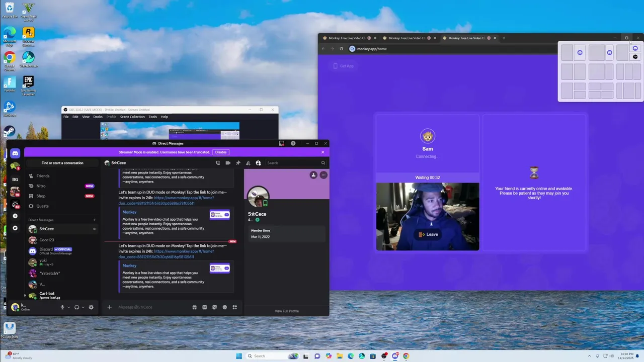Go to the Discord home logo button
Viewport: 644px width, 362px height.
15,153
